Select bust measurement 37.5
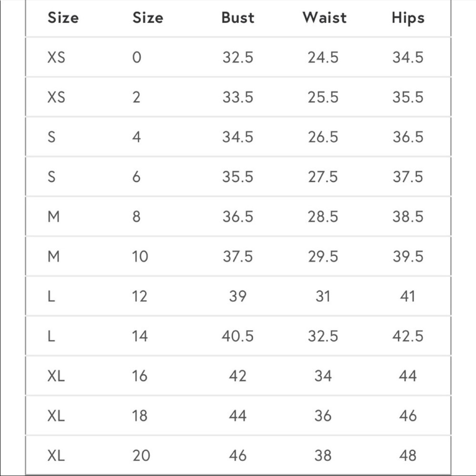The width and height of the screenshot is (476, 476). pos(238,256)
